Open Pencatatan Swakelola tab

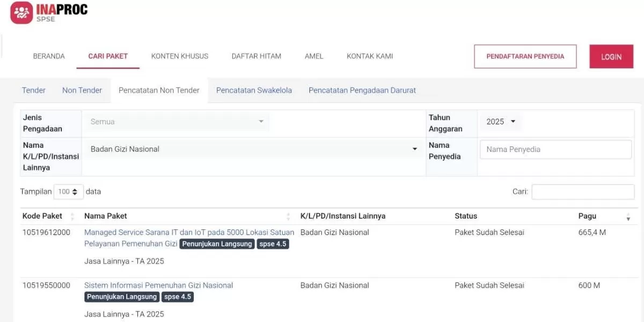254,90
